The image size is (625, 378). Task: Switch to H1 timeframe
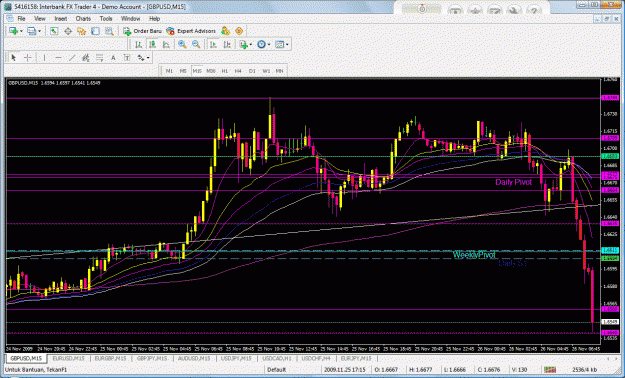225,71
